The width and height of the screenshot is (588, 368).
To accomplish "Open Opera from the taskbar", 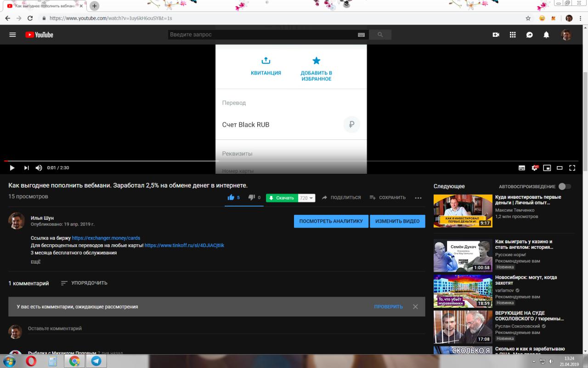I will click(x=31, y=361).
